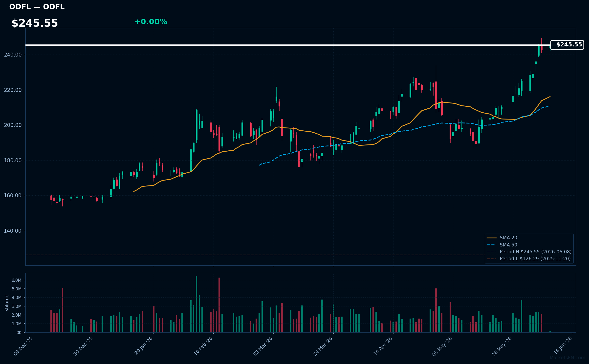This screenshot has width=589, height=364.
Task: Click the 0K volume axis label
Action: [x=19, y=333]
